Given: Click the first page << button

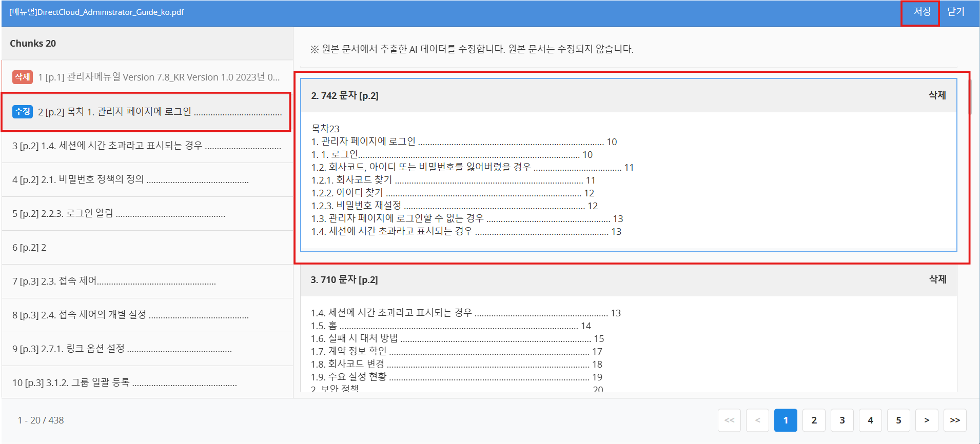Looking at the screenshot, I should [x=729, y=420].
